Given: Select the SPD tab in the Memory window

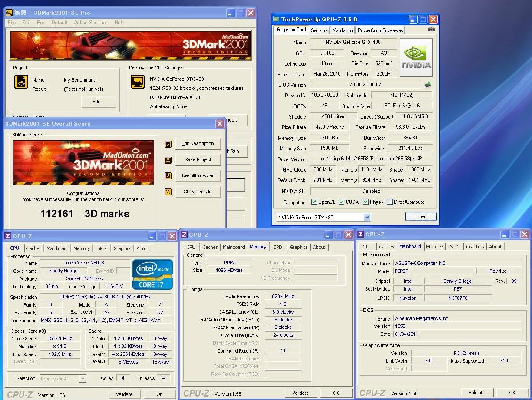Looking at the screenshot, I should [278, 247].
